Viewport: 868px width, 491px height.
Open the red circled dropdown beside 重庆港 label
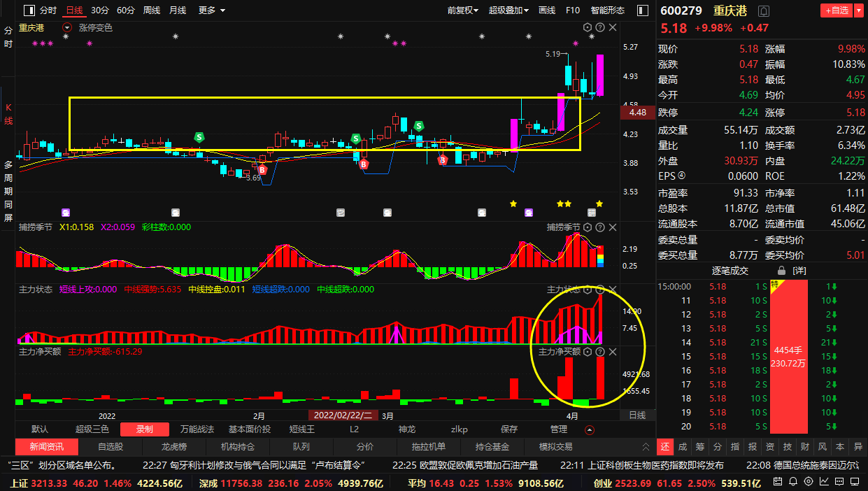pos(67,27)
